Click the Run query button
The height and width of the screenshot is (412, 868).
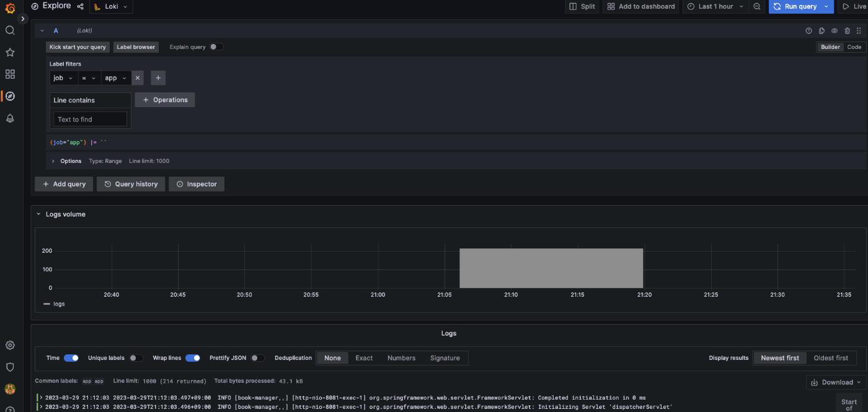click(795, 6)
